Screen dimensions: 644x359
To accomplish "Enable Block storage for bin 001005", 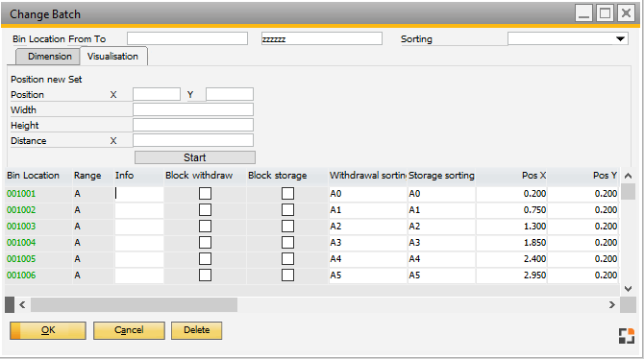I will (x=287, y=259).
